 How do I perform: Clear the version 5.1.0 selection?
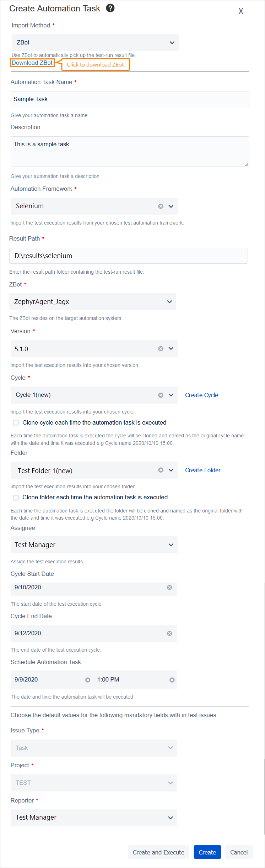[x=161, y=348]
